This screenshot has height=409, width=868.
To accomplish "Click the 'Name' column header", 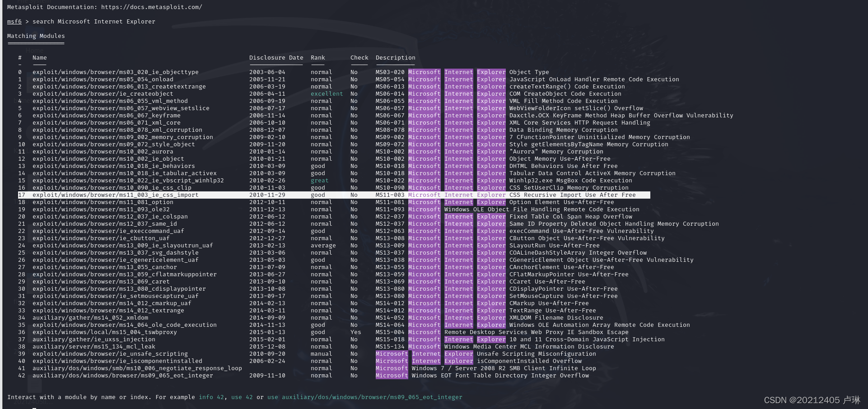I will pyautogui.click(x=40, y=58).
